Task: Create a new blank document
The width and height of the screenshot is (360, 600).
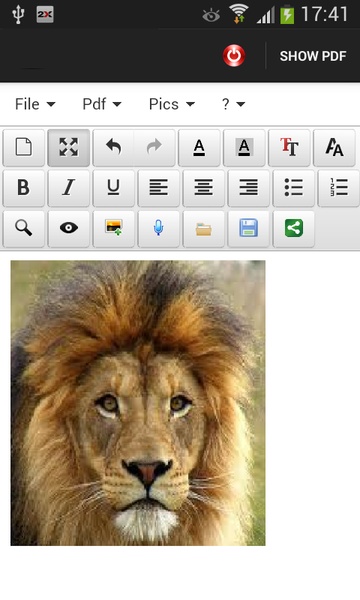Action: [24, 147]
